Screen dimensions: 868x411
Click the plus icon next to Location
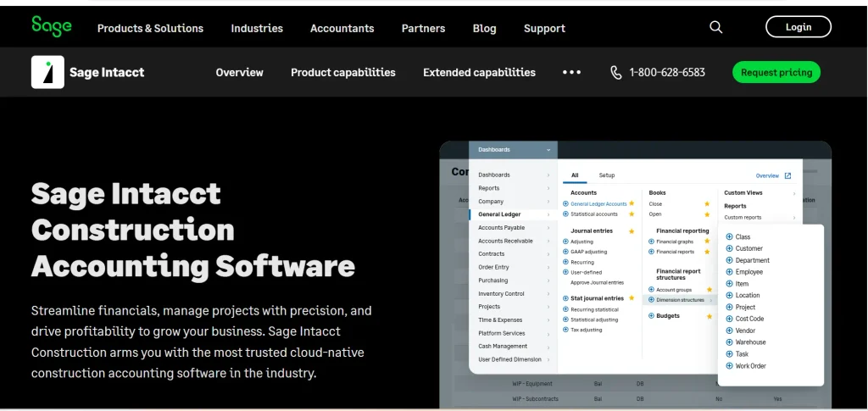[x=729, y=295]
